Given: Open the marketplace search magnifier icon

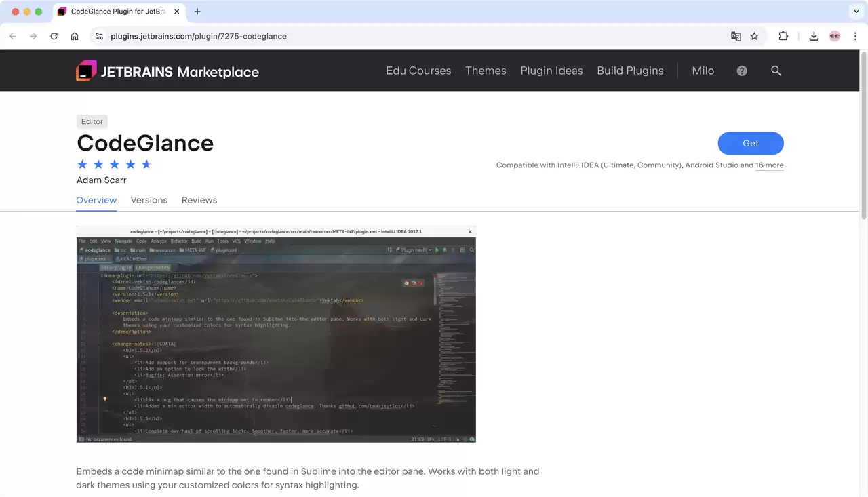Looking at the screenshot, I should (x=776, y=71).
